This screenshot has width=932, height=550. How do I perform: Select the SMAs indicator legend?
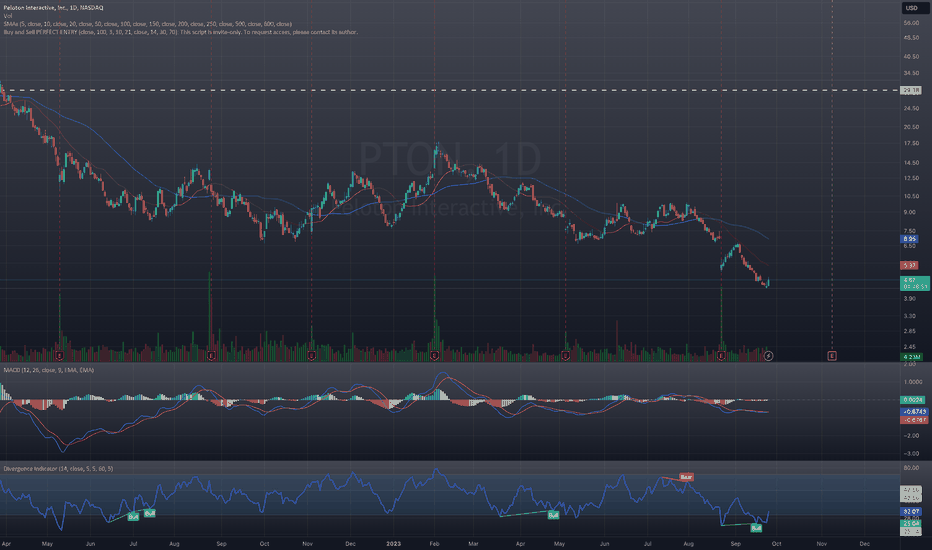[147, 24]
